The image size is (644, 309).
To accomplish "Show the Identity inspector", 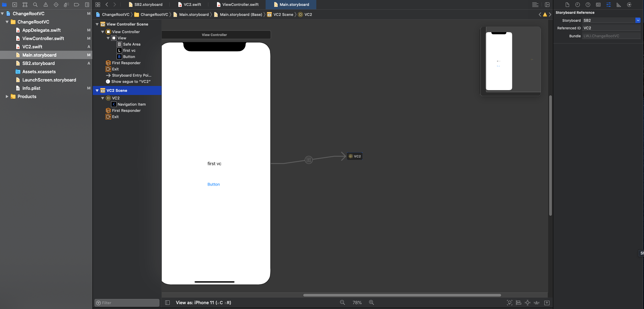I will tap(598, 4).
